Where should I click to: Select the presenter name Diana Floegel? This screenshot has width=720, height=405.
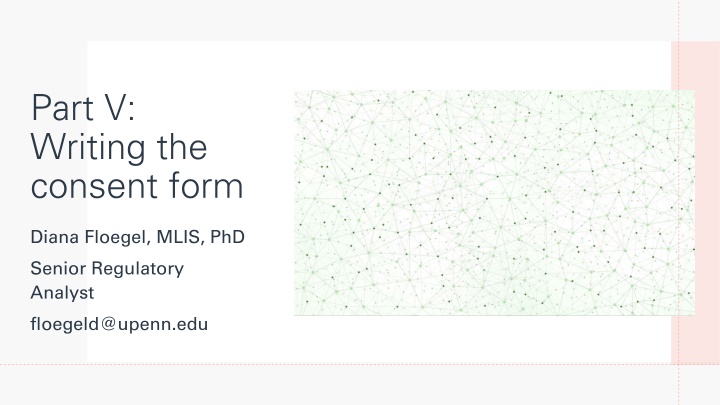click(88, 237)
